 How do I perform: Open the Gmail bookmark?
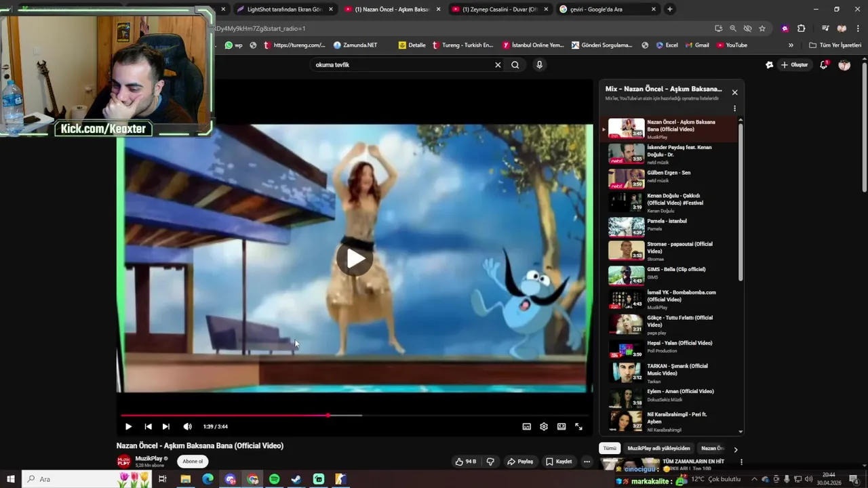(696, 45)
